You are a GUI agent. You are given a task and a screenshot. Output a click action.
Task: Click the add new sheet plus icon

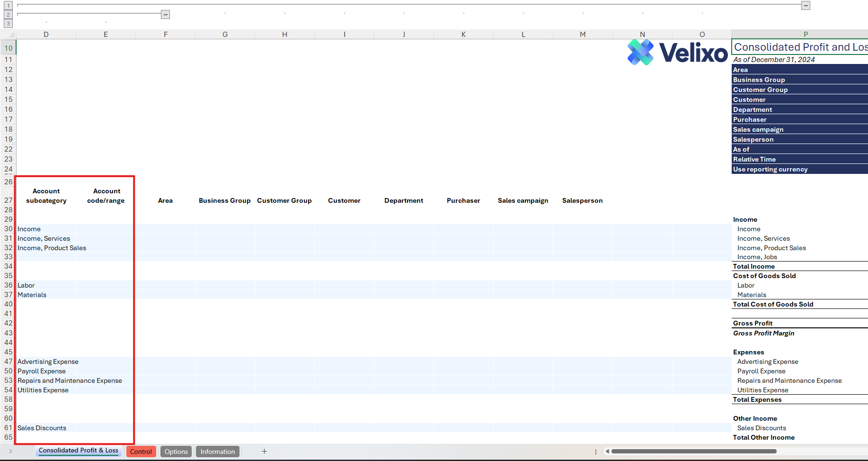pyautogui.click(x=264, y=452)
